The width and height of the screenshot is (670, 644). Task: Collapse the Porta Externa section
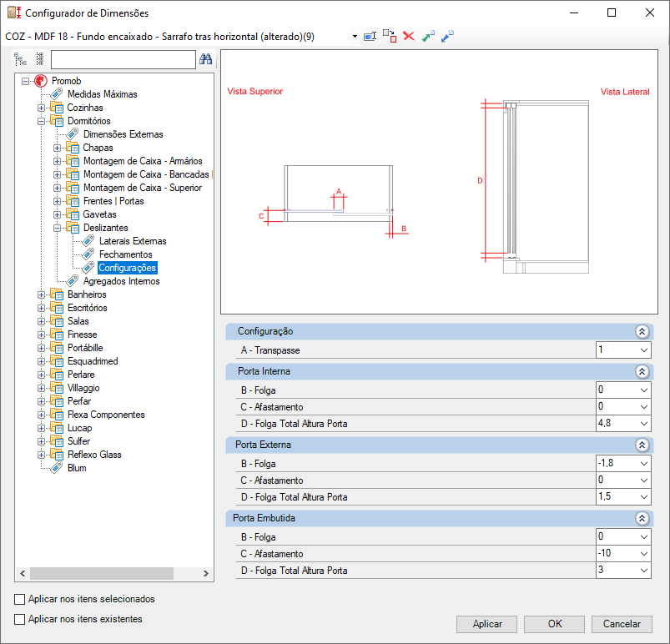(642, 445)
